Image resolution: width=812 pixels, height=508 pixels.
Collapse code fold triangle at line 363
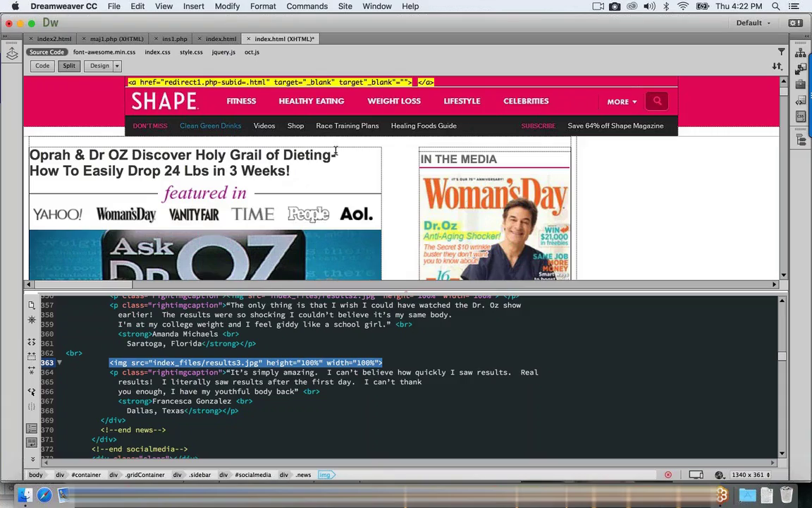(x=59, y=363)
